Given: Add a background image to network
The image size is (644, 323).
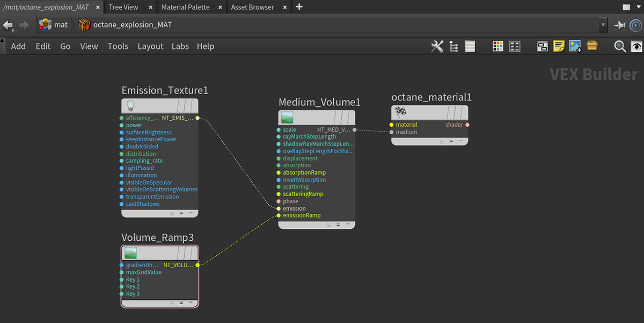Looking at the screenshot, I should tap(575, 47).
